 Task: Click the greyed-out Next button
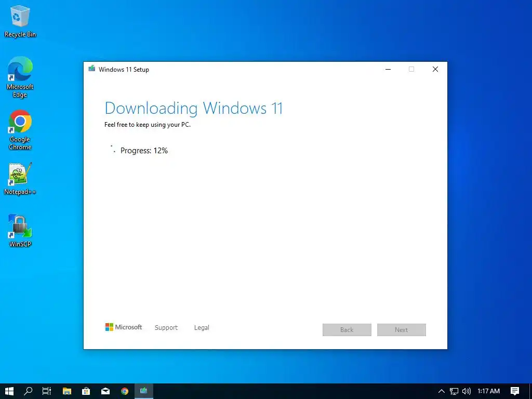click(x=402, y=330)
